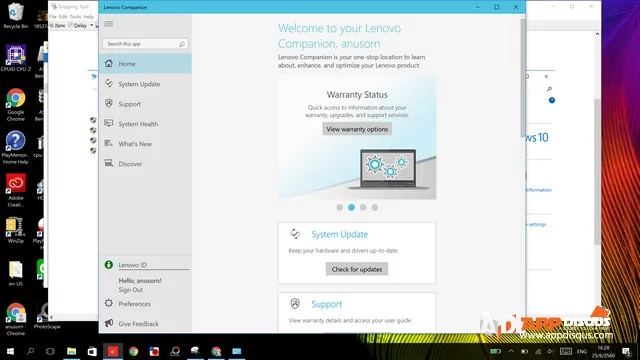This screenshot has height=360, width=640.
Task: Open the Microsoft Store taskbar icon
Action: click(x=92, y=351)
